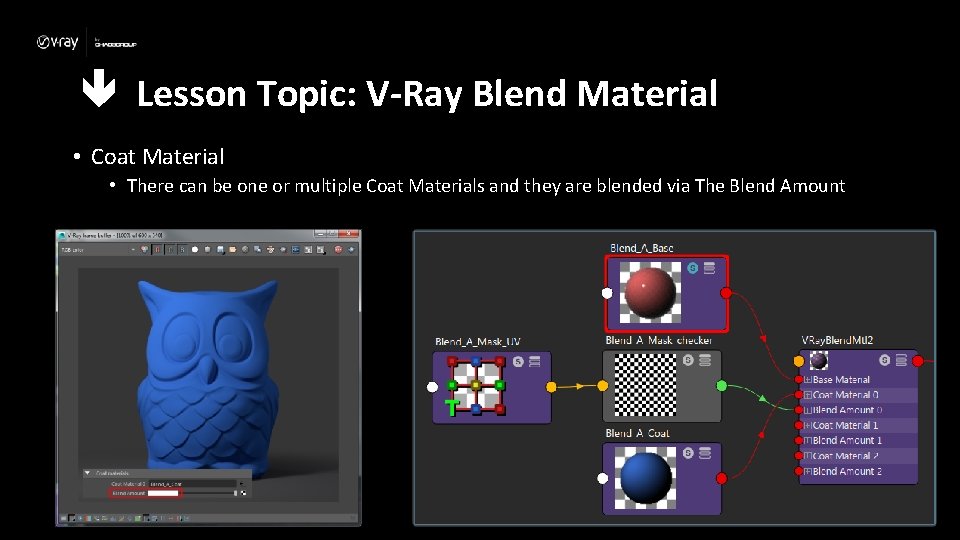Click save image disk icon in frame buffer
The image size is (960, 540).
point(220,250)
